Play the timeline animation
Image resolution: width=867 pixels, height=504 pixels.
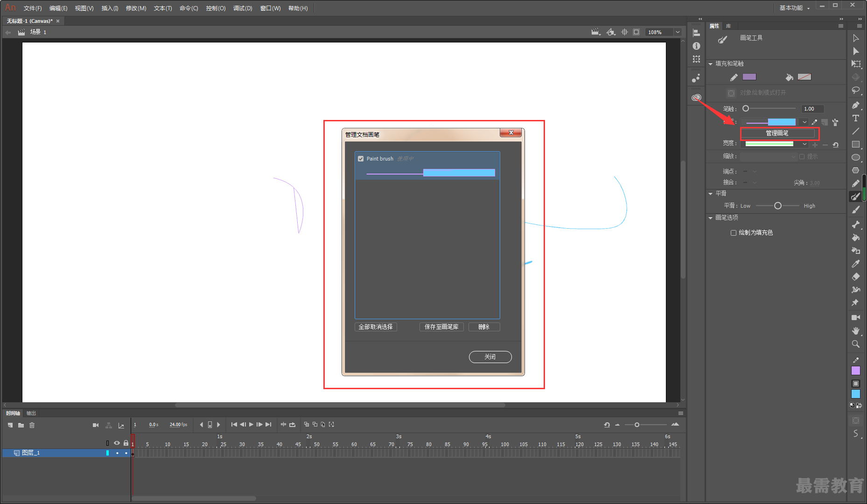pyautogui.click(x=251, y=425)
